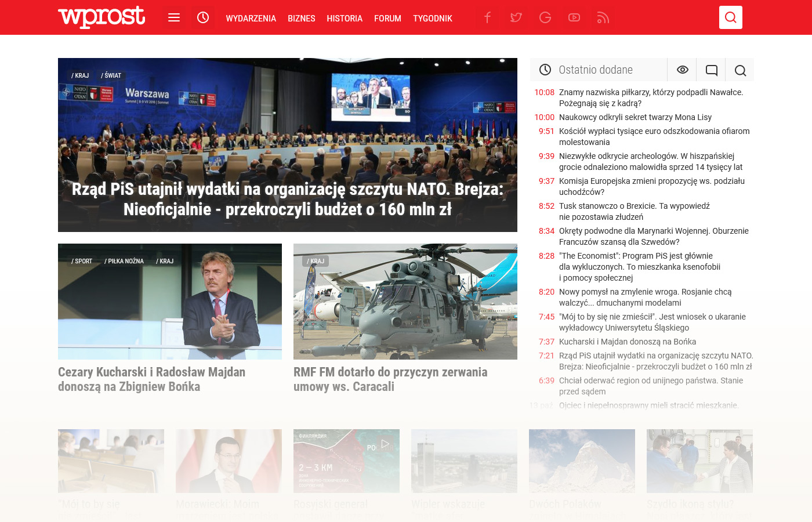Open 7:45 news about Uniwersytet Śląski lecturer
The height and width of the screenshot is (522, 812).
pyautogui.click(x=652, y=322)
